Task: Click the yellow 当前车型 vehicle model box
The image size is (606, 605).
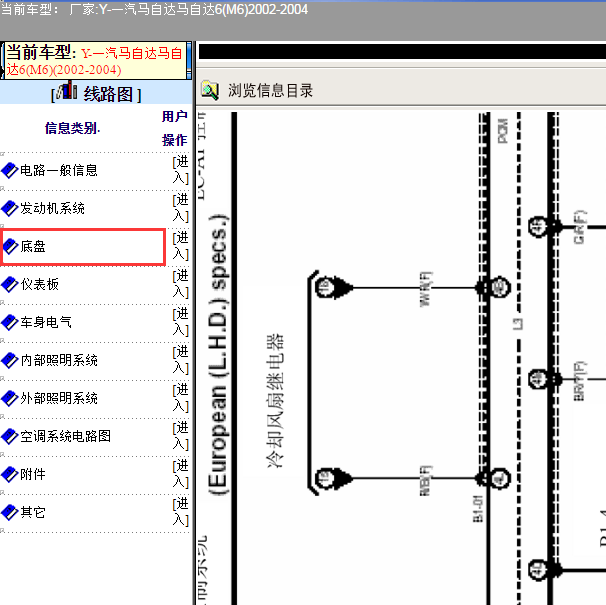Action: (95, 61)
